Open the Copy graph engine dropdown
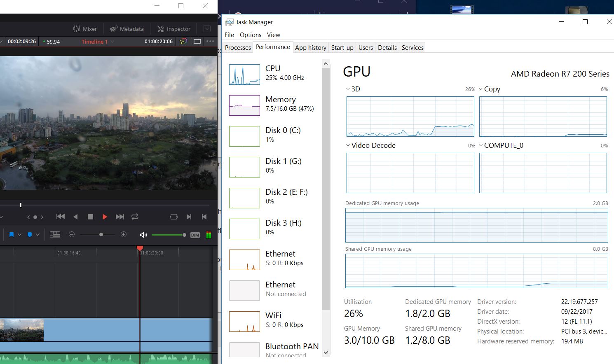Screen dimensions: 614x364 [x=481, y=89]
